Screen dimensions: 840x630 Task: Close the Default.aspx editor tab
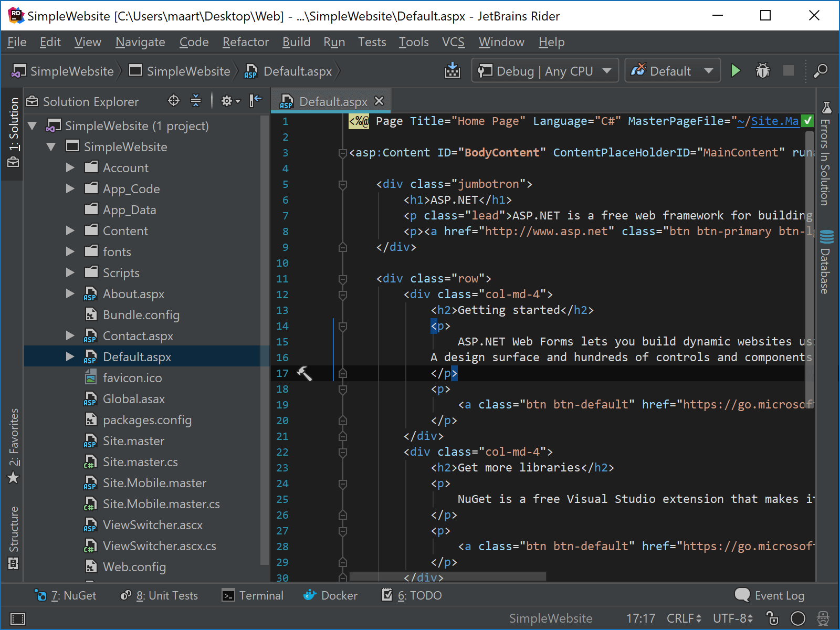pos(379,101)
